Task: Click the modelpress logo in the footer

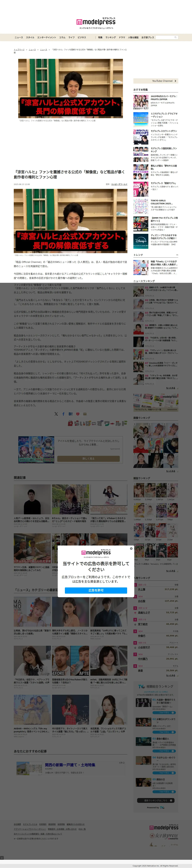Action: point(164,827)
